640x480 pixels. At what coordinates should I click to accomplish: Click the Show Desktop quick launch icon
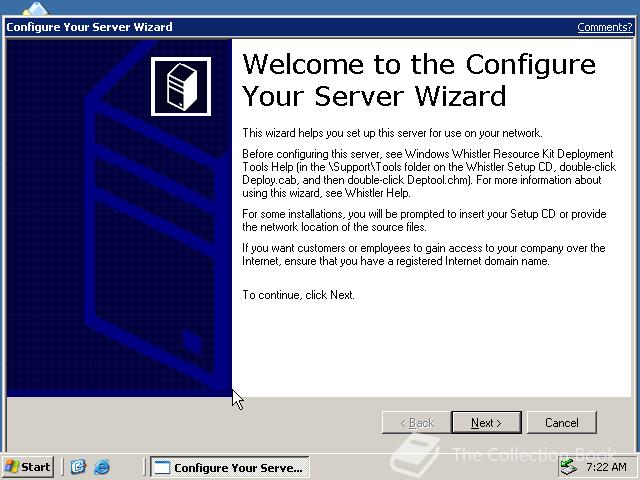coord(78,467)
